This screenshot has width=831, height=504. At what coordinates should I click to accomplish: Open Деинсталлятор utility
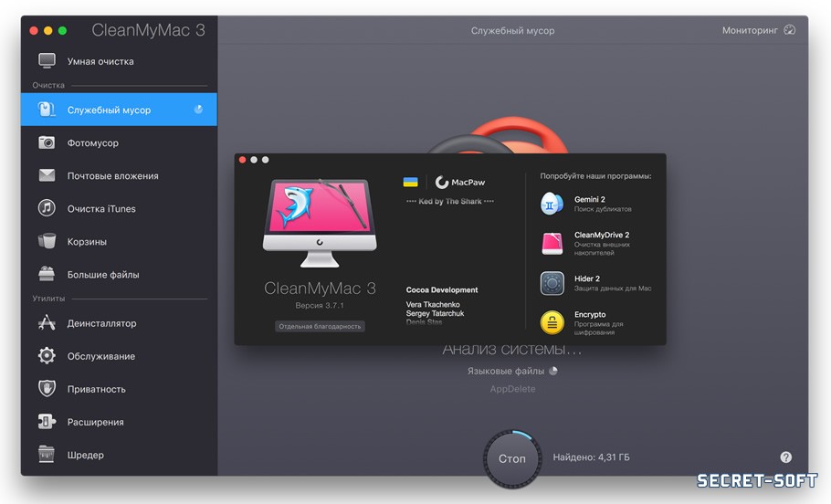120,322
